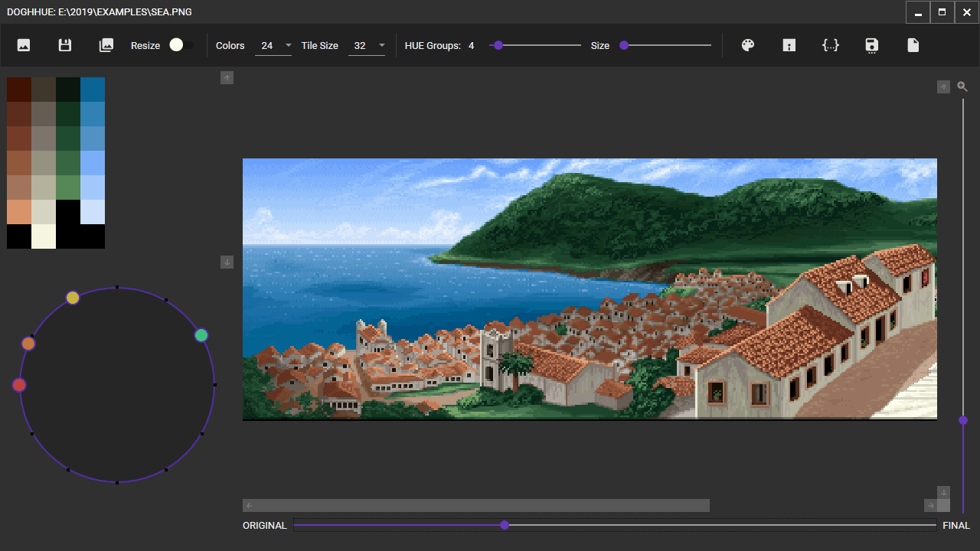Screen dimensions: 980x551
Task: Click the title text DOGHHUE: E:\2019\EXAMPLES\SEA.PNG
Action: (99, 12)
